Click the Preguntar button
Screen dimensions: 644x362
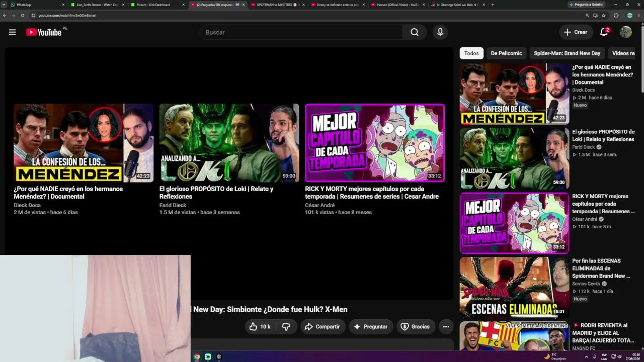371,327
